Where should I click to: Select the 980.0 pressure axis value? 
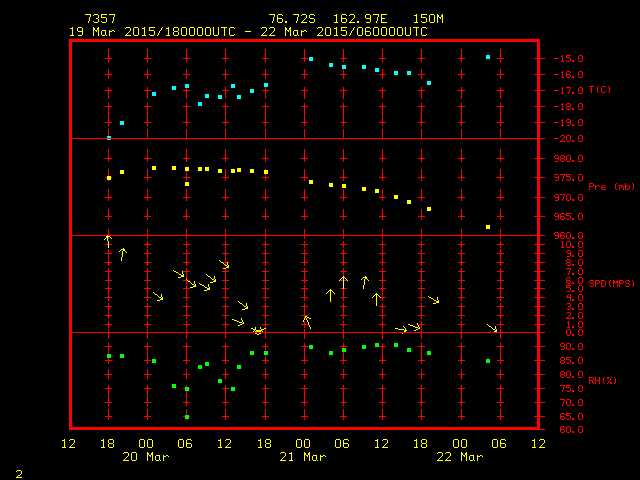[568, 159]
